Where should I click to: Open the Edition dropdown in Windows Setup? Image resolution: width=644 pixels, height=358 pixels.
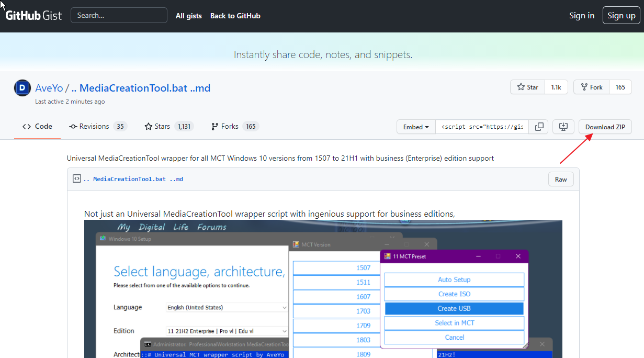click(227, 331)
